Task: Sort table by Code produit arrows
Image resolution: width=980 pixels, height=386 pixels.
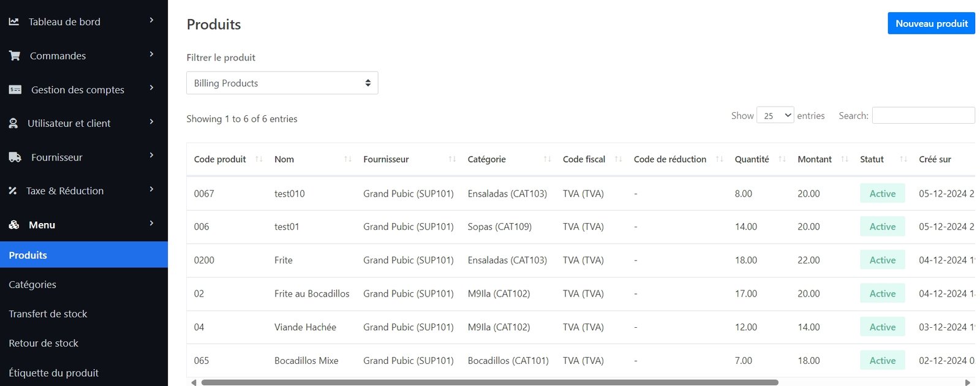Action: click(x=258, y=159)
